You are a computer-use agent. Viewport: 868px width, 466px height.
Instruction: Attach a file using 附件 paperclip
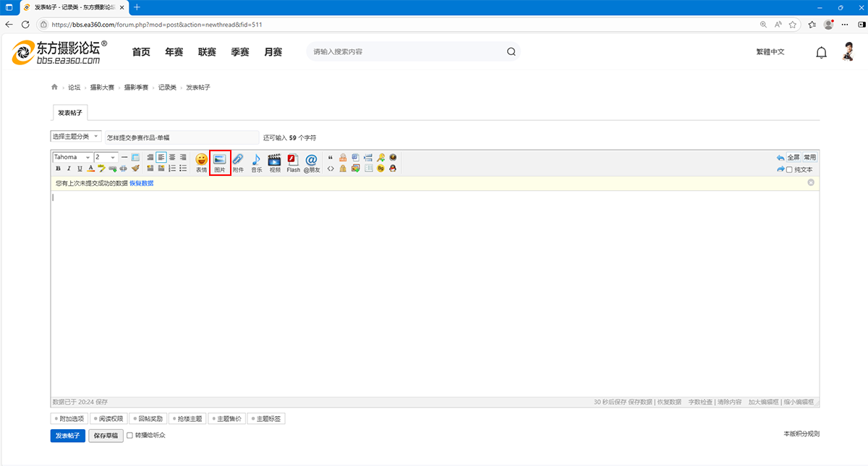coord(238,161)
